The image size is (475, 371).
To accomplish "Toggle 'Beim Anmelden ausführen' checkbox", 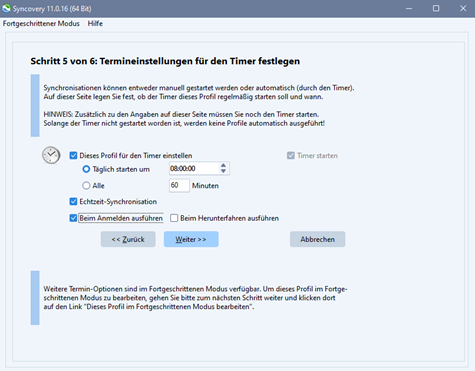I will pos(73,218).
